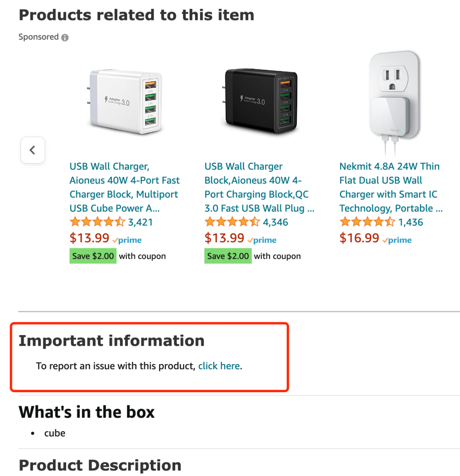The width and height of the screenshot is (460, 476).
Task: Open Nekmit 4.8A 24W Thin charger link
Action: [x=391, y=187]
